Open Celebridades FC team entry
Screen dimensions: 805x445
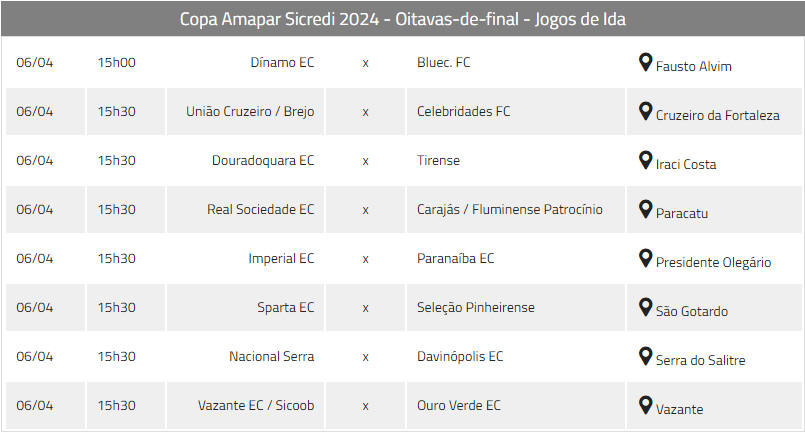(x=464, y=111)
